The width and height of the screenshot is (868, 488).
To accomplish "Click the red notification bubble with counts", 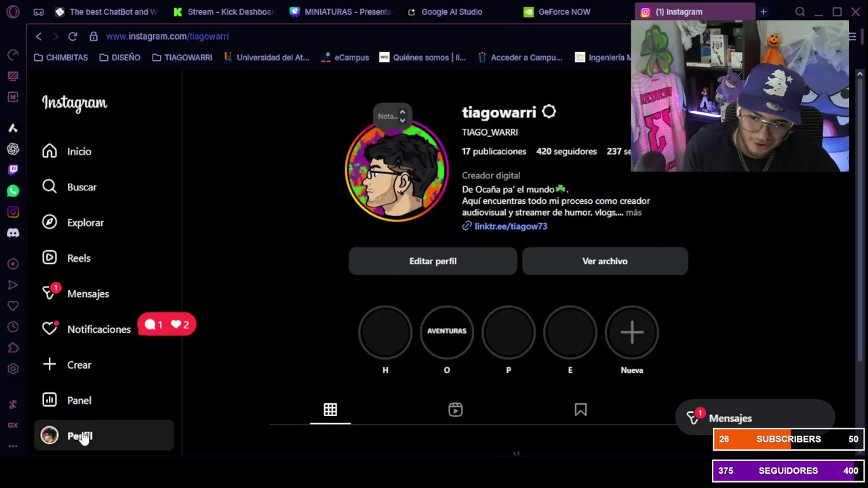I will 167,325.
